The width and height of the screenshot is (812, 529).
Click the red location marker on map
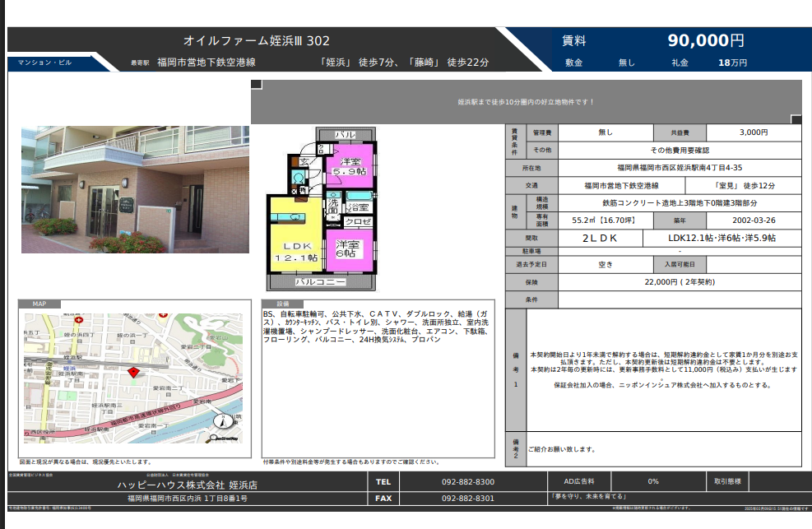tap(133, 372)
